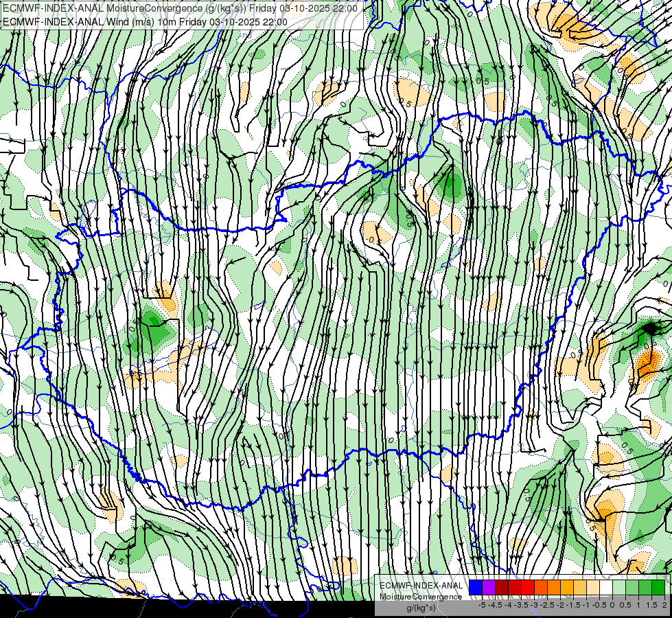Click the -4.5 tick label on the legend

coord(495,605)
